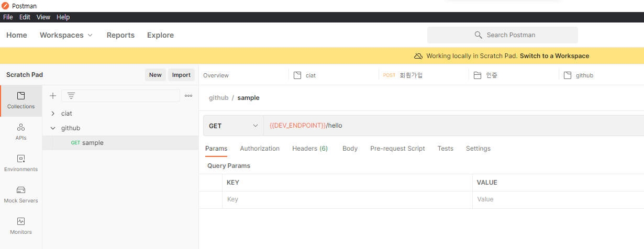Open the Environments sidebar panel

point(21,164)
